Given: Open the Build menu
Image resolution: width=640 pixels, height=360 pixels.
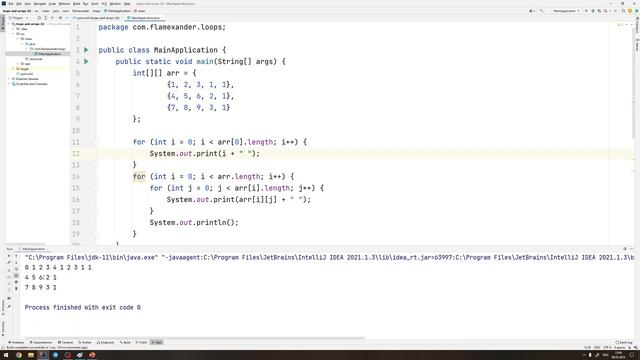Looking at the screenshot, I should click(x=76, y=4).
